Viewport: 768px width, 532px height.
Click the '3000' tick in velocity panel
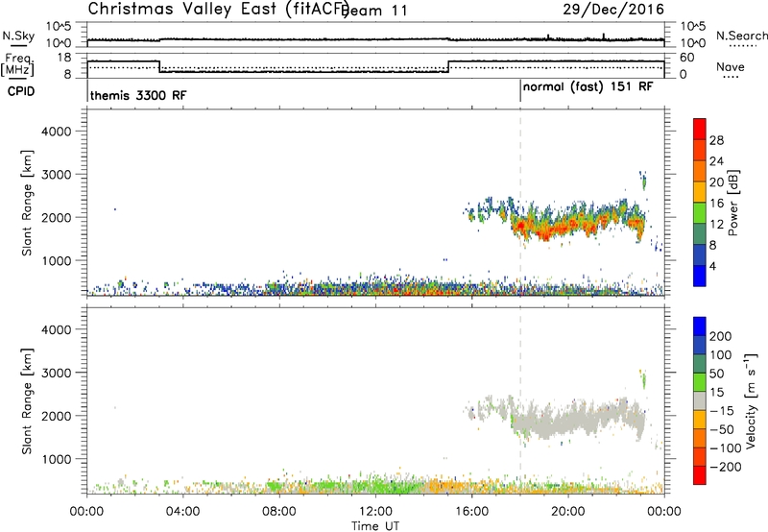[56, 373]
